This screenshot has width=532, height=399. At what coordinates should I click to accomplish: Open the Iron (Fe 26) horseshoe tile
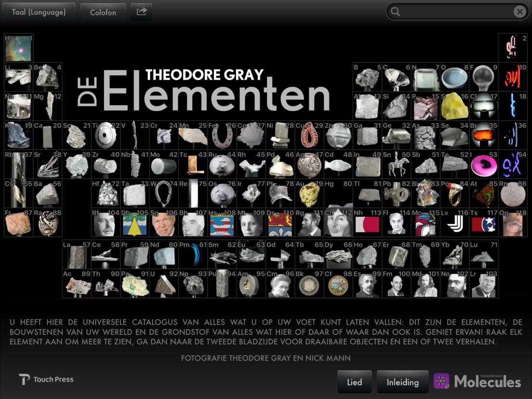222,135
